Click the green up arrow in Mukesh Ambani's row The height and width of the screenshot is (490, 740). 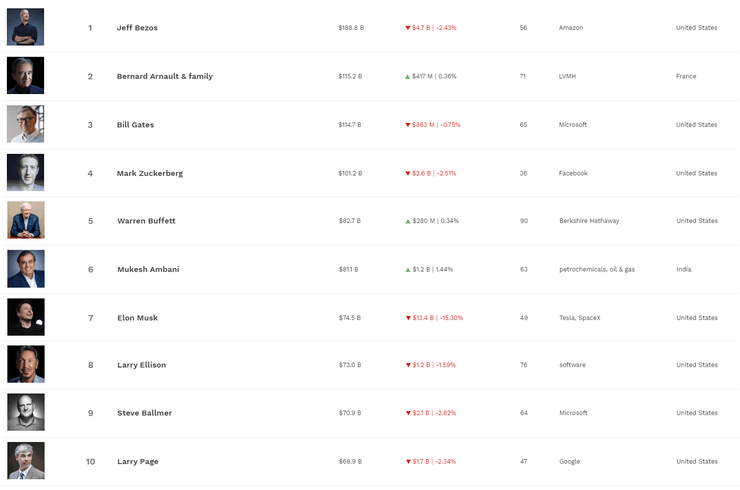click(x=408, y=269)
